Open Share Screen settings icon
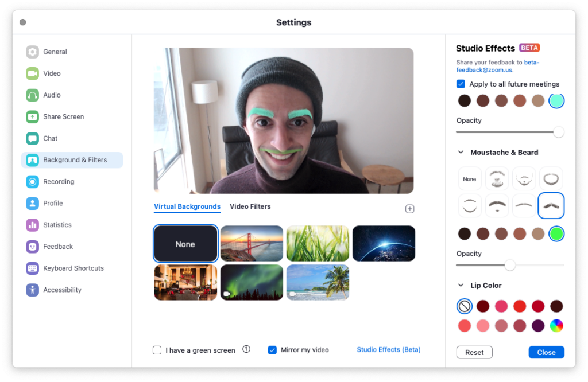This screenshot has height=382, width=588. click(32, 117)
